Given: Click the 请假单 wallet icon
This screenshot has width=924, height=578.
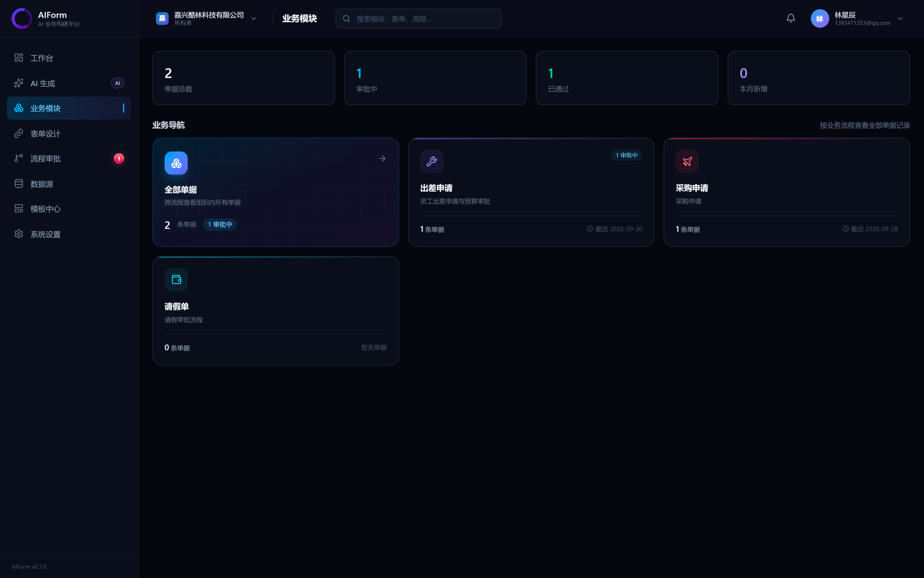Looking at the screenshot, I should point(176,280).
